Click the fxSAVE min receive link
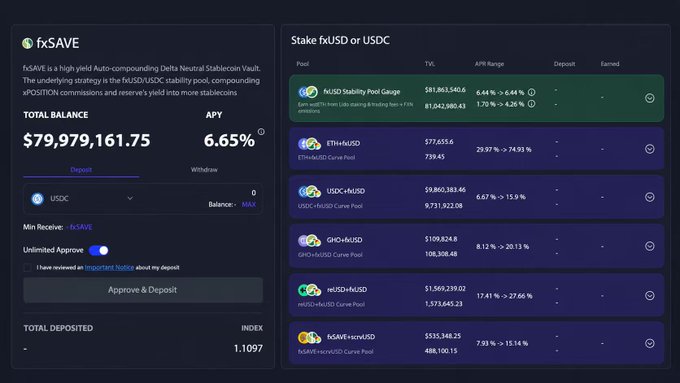This screenshot has height=383, width=680. coord(81,227)
